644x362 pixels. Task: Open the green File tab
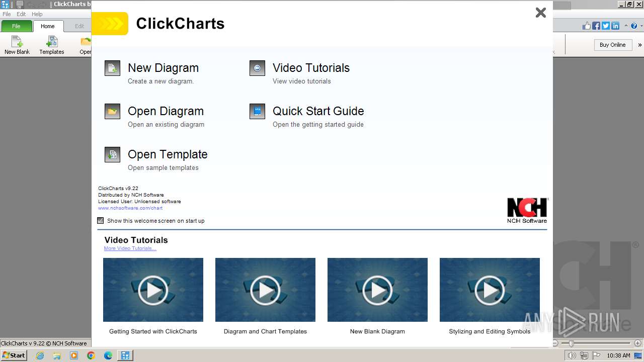pyautogui.click(x=16, y=26)
